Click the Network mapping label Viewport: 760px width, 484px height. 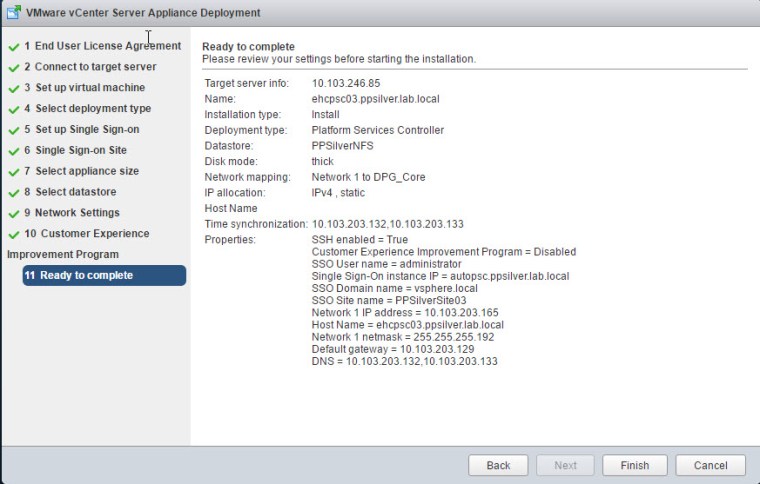[247, 177]
